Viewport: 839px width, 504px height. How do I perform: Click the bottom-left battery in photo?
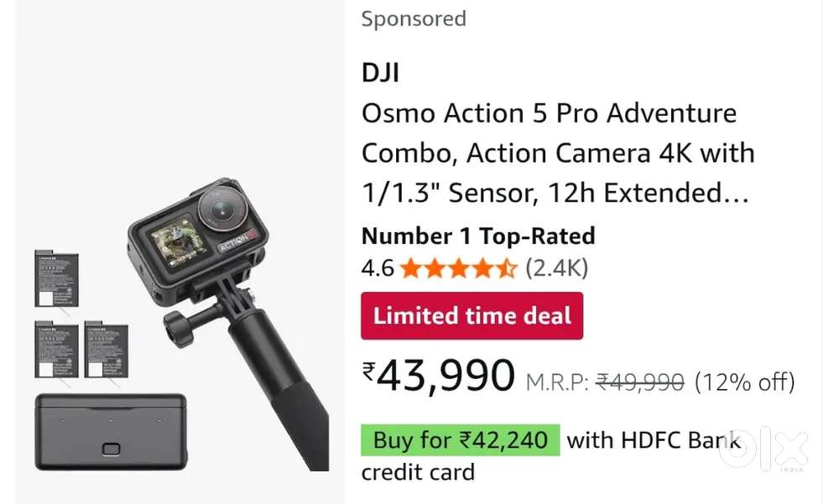[x=56, y=349]
